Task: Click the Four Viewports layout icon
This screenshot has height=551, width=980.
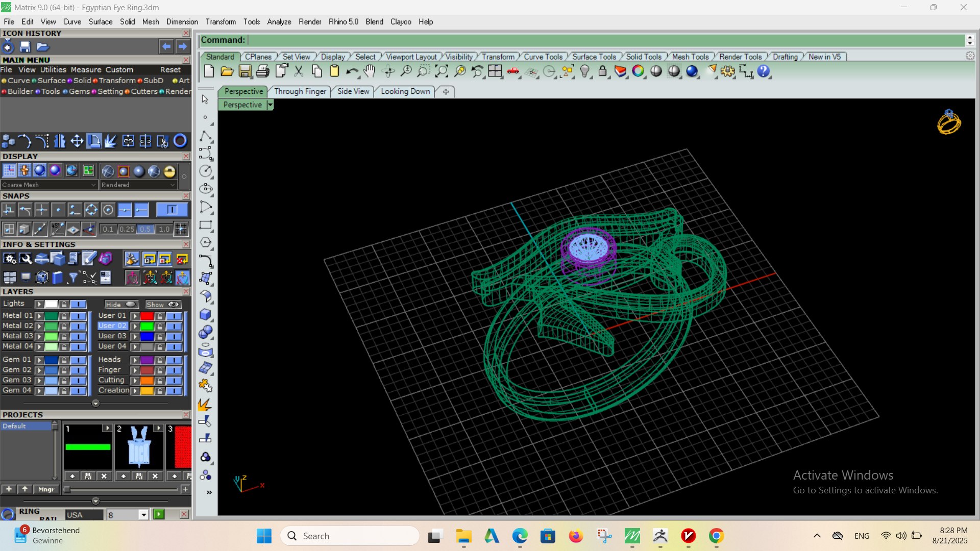Action: pyautogui.click(x=495, y=71)
